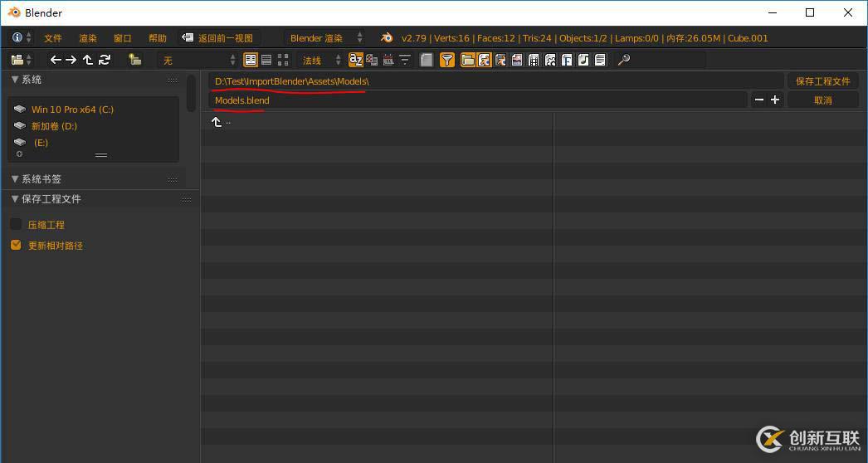Open the 法线 dropdown
This screenshot has width=868, height=463.
coord(321,60)
